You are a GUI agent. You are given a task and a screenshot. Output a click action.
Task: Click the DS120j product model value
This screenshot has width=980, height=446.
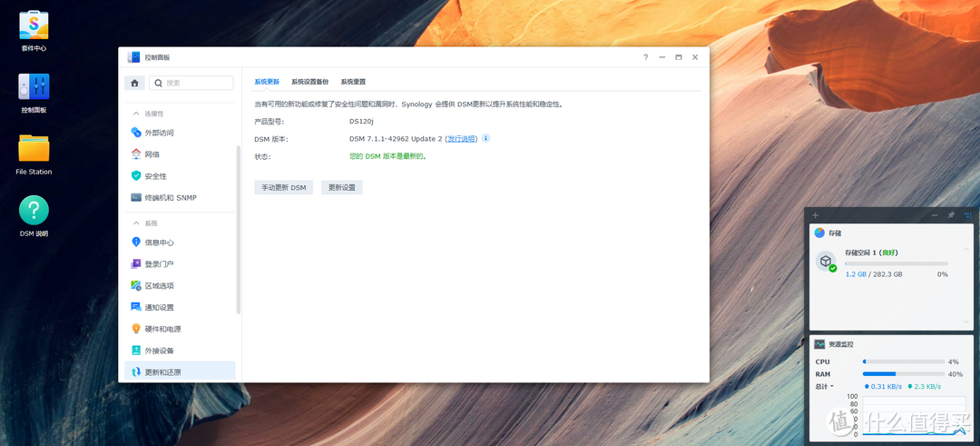pos(361,122)
